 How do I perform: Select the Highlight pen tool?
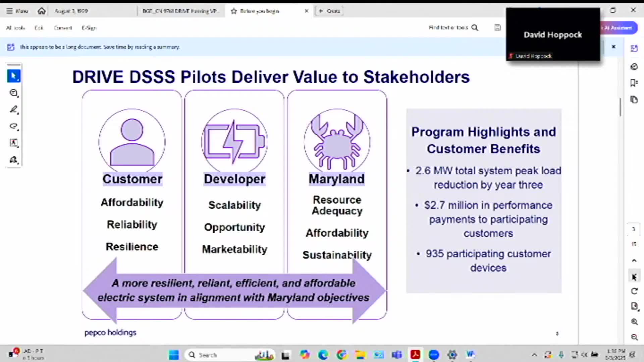coord(14,110)
